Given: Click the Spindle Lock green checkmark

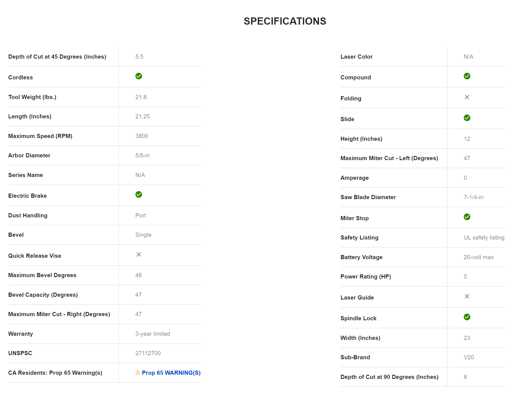Looking at the screenshot, I should click(467, 317).
